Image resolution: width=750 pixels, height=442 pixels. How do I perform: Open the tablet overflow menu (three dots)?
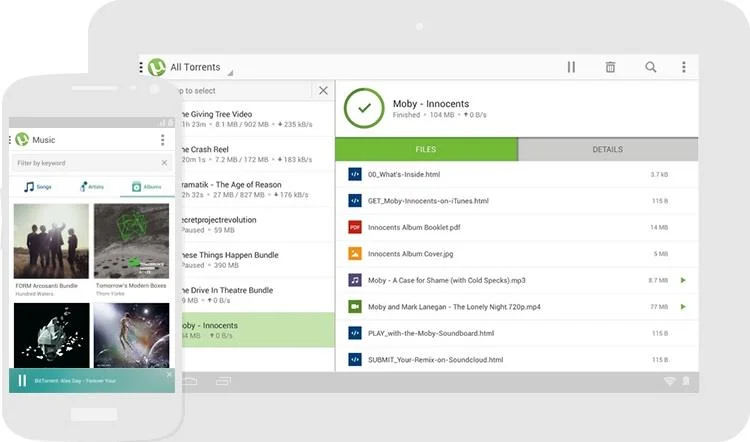(684, 67)
